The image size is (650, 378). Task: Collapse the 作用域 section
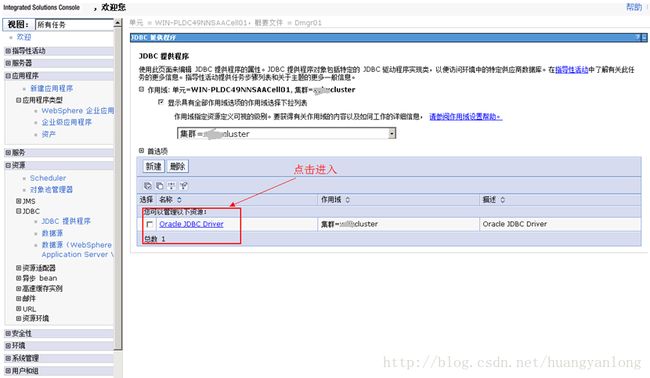[x=141, y=89]
